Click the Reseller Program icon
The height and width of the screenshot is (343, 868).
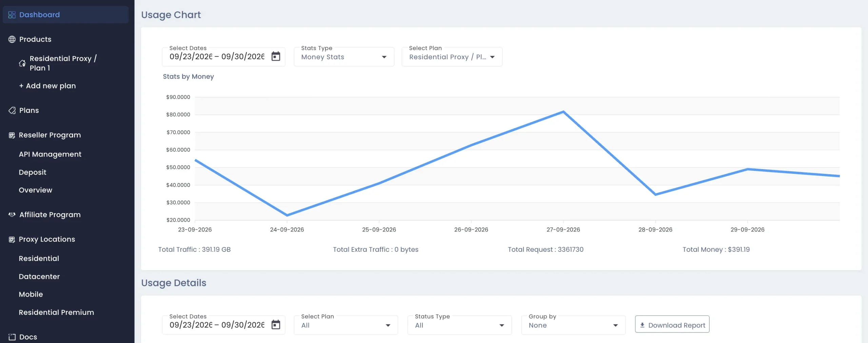coord(12,135)
